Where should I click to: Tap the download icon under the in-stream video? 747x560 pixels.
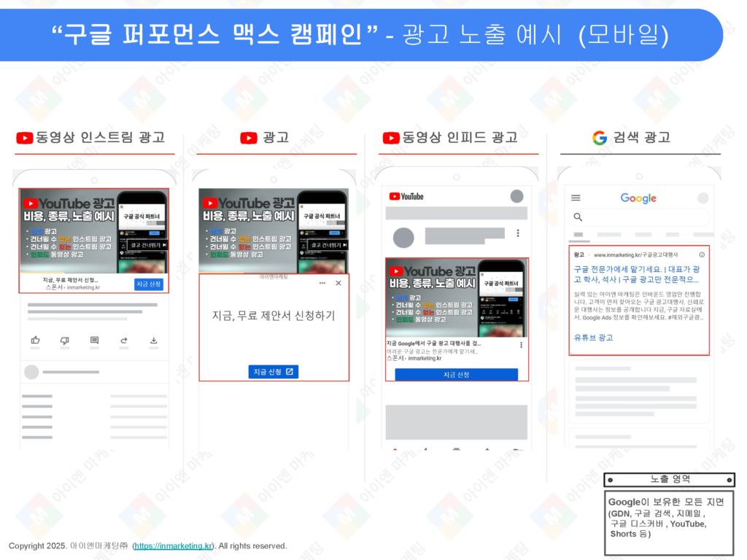[x=153, y=340]
